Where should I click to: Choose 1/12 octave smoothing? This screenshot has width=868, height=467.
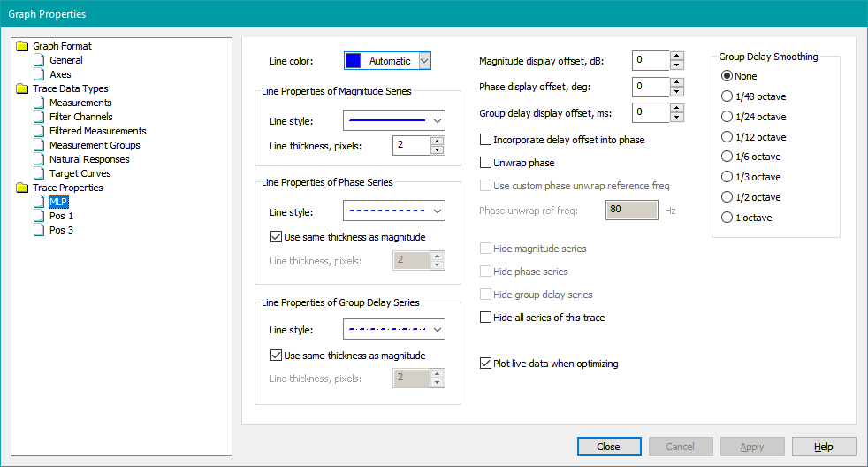(x=727, y=137)
